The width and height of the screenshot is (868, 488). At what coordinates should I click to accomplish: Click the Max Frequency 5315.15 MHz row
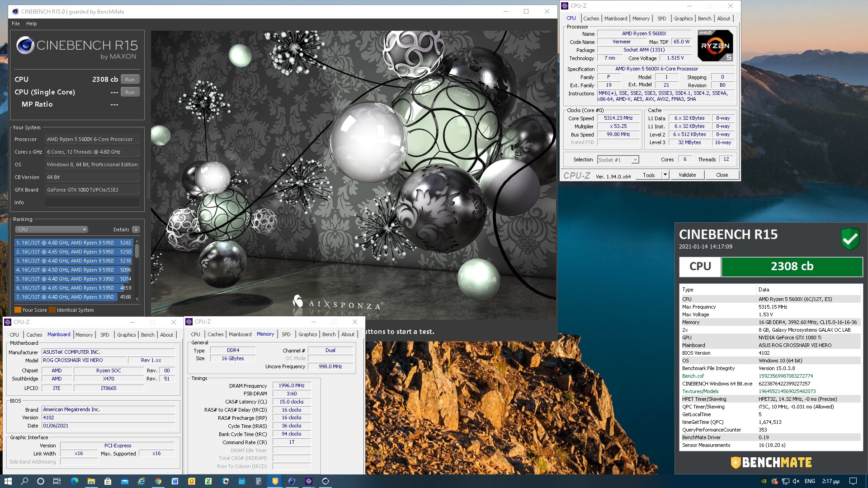pyautogui.click(x=770, y=307)
